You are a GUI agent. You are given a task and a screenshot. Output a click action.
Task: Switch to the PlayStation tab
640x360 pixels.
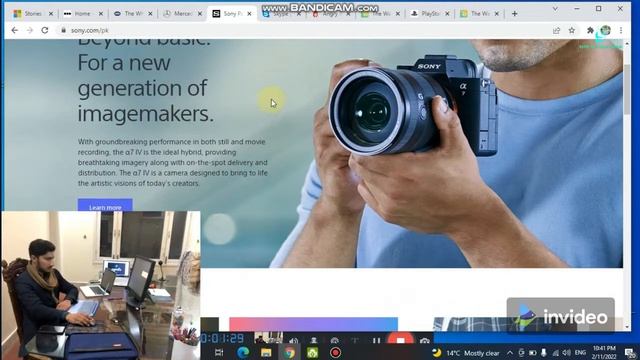point(429,13)
